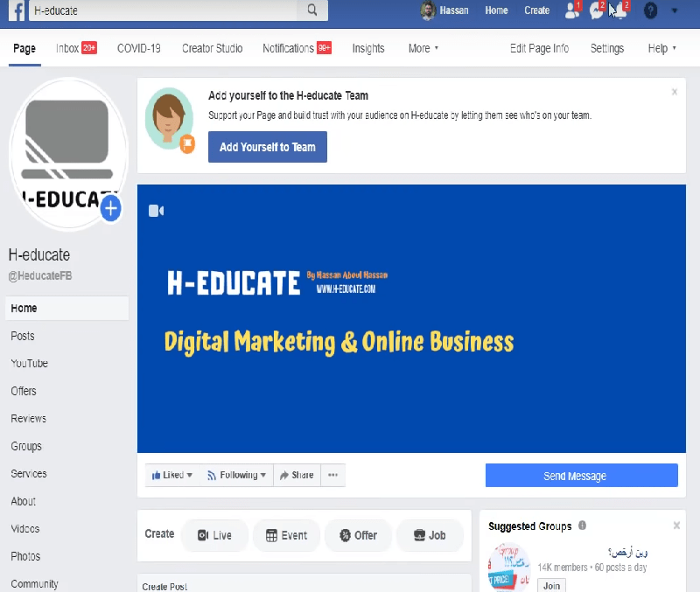This screenshot has width=700, height=592.
Task: Open Services in the sidebar
Action: [29, 474]
